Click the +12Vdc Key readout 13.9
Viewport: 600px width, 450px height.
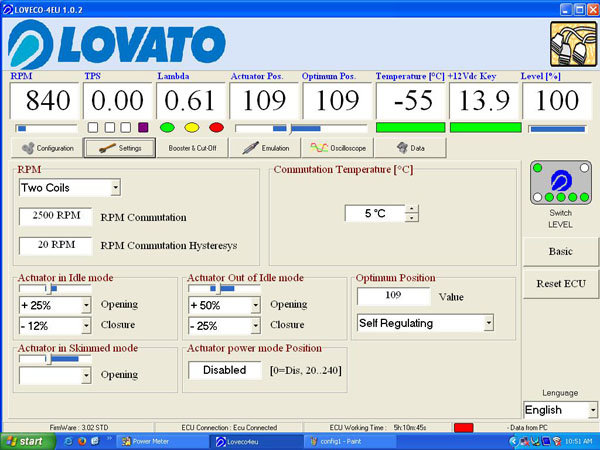[484, 101]
